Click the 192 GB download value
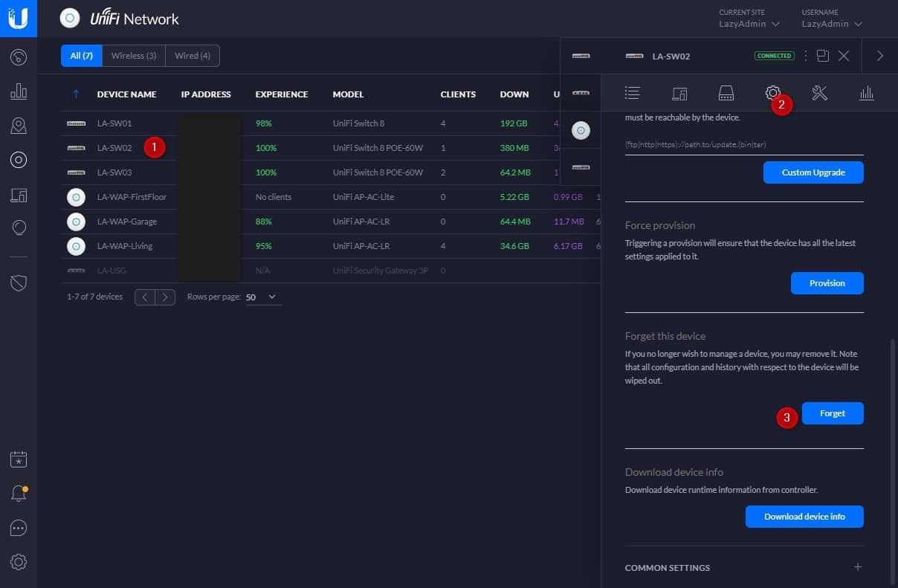 point(514,123)
